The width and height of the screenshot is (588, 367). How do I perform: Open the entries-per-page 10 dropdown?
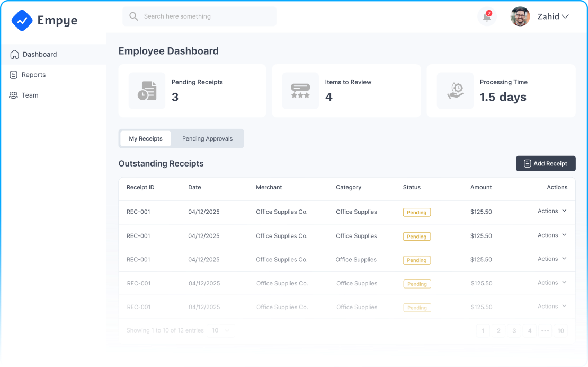click(221, 330)
